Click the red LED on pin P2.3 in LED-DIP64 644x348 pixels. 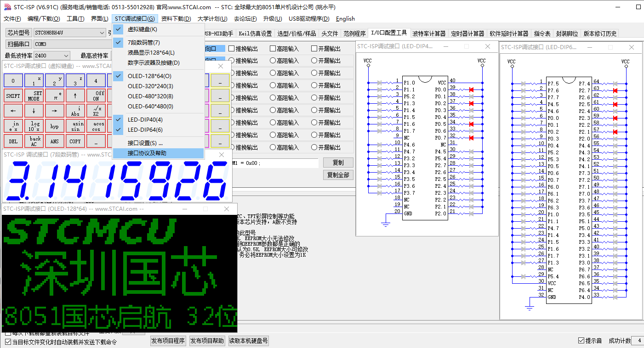[615, 118]
